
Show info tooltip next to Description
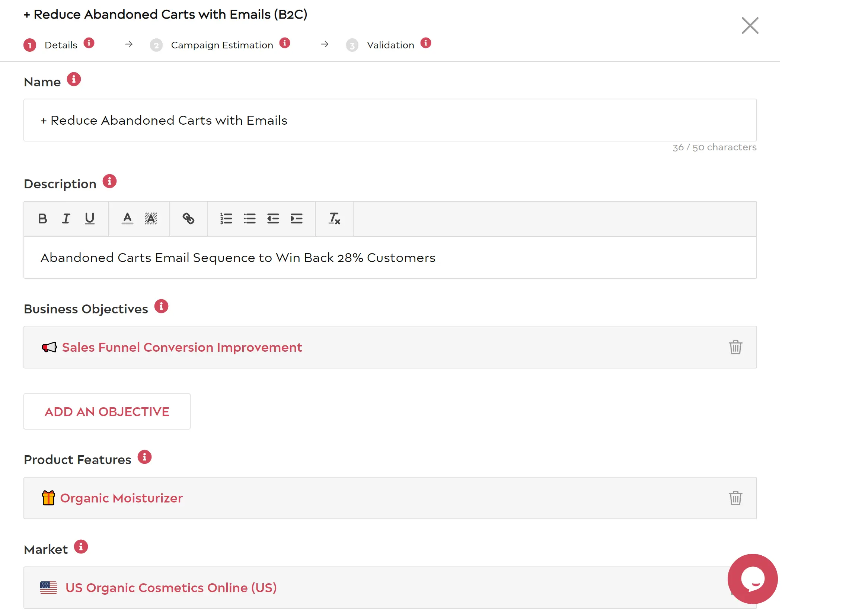(110, 182)
